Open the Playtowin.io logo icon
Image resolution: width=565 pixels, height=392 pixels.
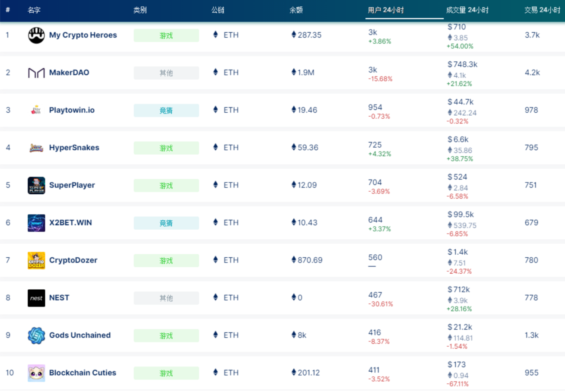pyautogui.click(x=36, y=110)
